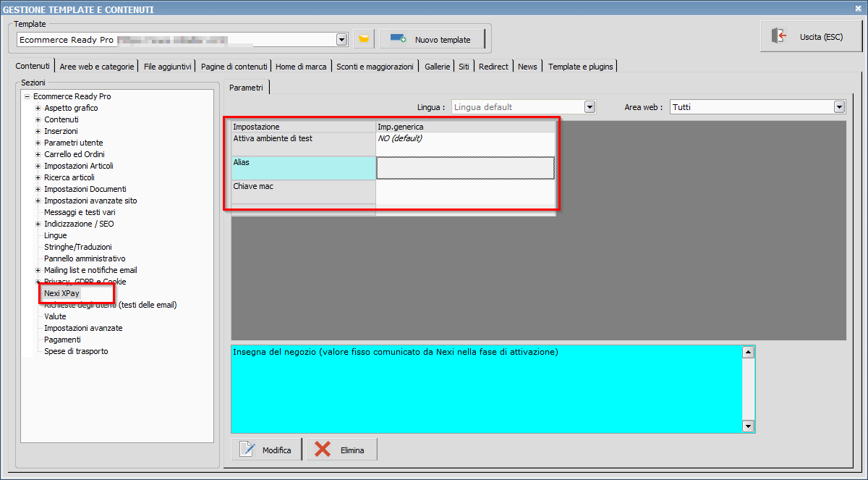The height and width of the screenshot is (480, 868).
Task: Expand the Impostazioni Documenti tree node
Action: coord(38,189)
